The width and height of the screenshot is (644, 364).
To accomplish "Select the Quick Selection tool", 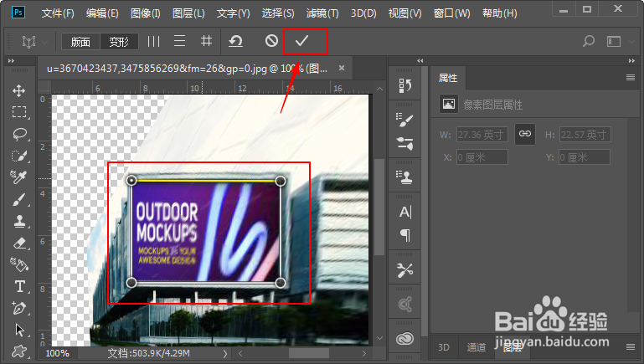I will 19,156.
